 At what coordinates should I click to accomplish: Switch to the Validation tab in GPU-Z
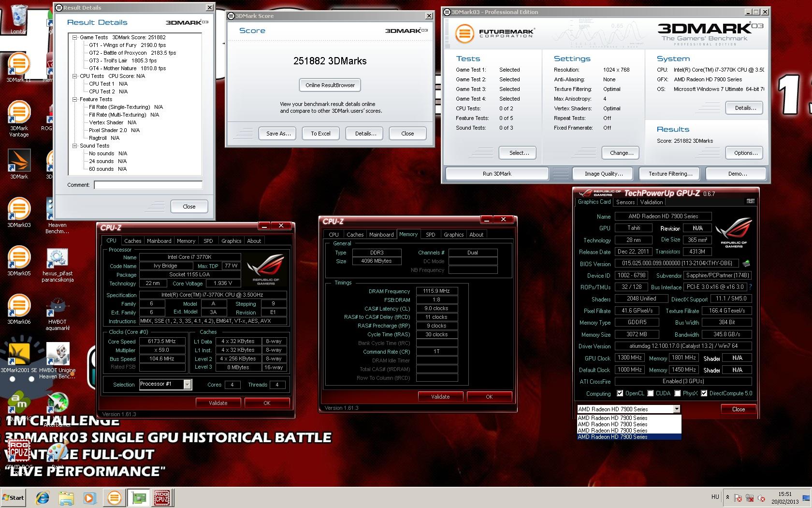(652, 202)
